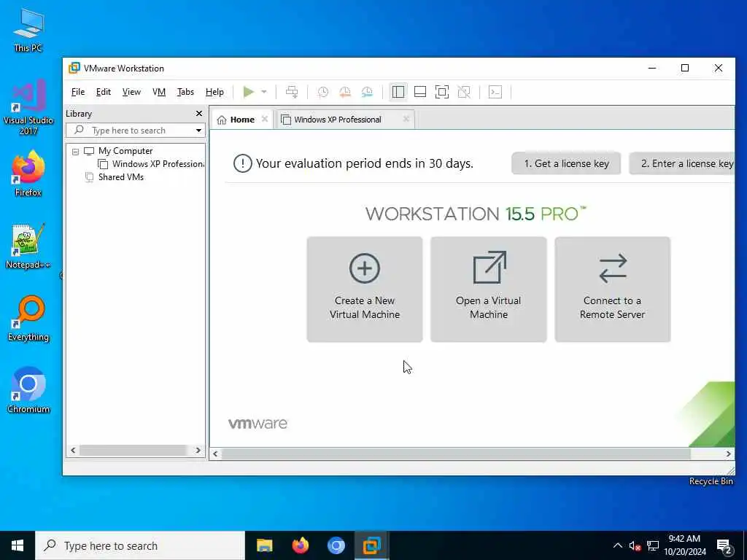This screenshot has height=560, width=747.
Task: Click VMware Workstation taskbar icon
Action: 371,545
